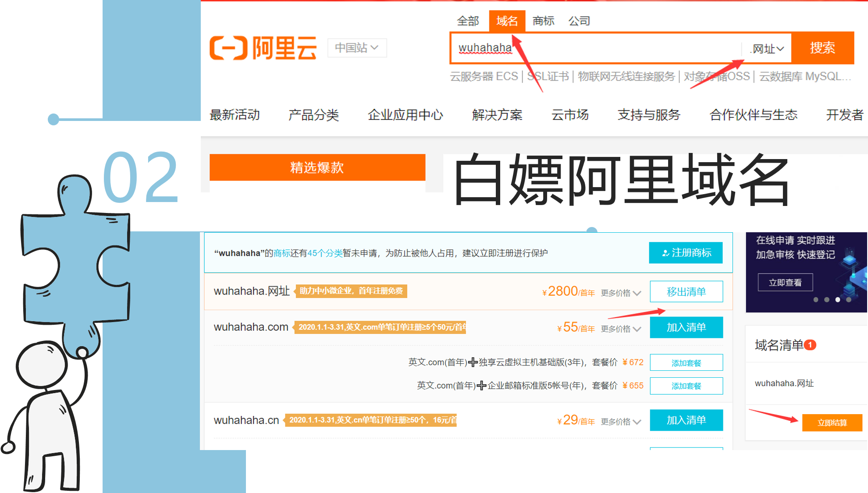Select the 域名 search tab
The width and height of the screenshot is (868, 493).
click(507, 21)
